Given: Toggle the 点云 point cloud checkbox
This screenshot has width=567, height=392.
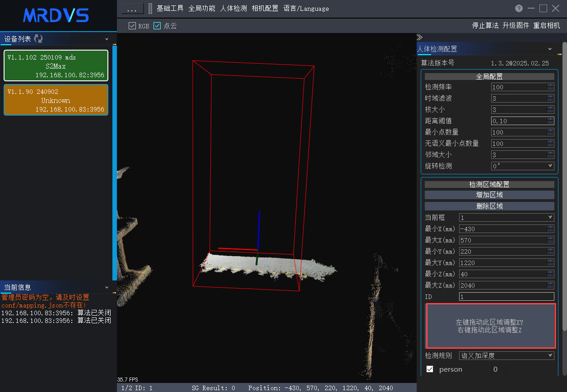Looking at the screenshot, I should click(x=157, y=26).
